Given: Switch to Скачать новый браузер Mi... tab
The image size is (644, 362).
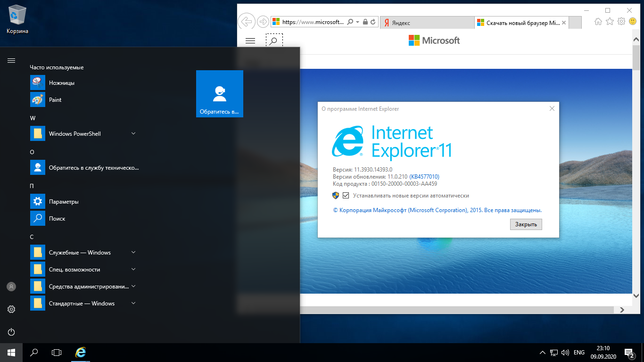Looking at the screenshot, I should tap(522, 23).
